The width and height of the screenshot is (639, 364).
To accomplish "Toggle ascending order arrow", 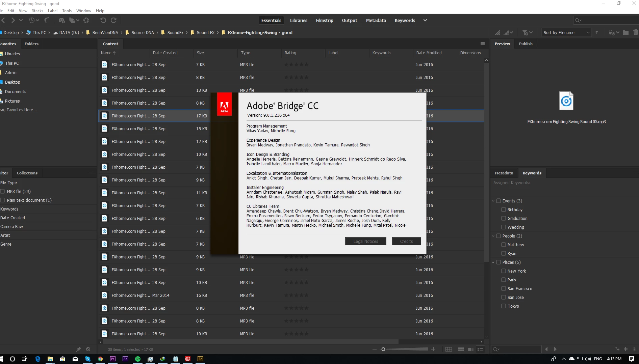I will (597, 32).
